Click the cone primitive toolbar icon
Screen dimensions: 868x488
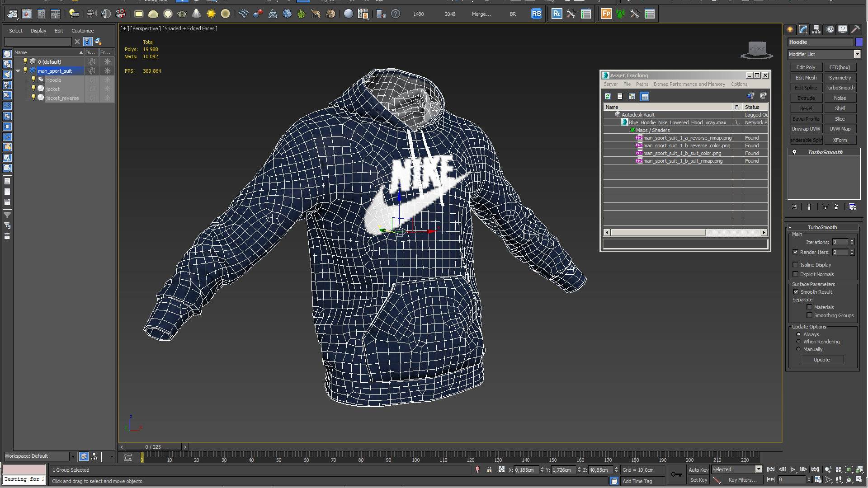196,14
